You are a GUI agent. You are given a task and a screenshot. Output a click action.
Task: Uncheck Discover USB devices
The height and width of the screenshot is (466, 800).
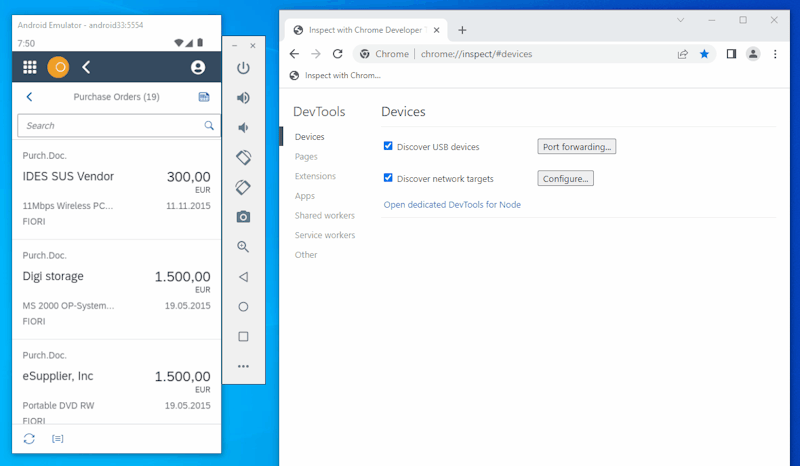(389, 147)
